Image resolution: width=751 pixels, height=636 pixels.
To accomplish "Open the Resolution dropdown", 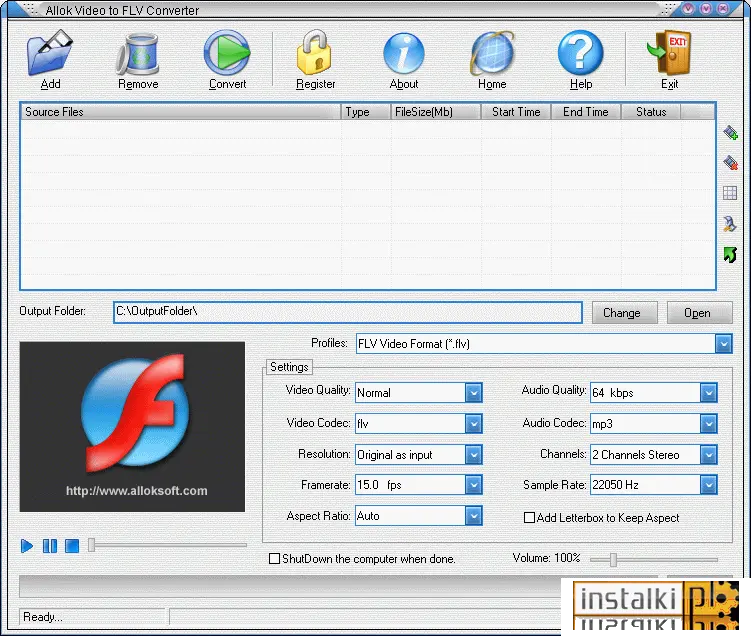I will [x=473, y=455].
